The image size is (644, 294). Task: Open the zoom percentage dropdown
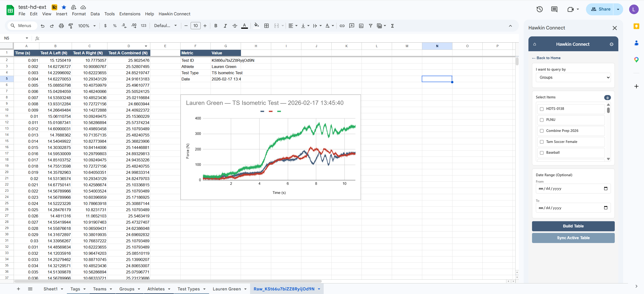(87, 26)
